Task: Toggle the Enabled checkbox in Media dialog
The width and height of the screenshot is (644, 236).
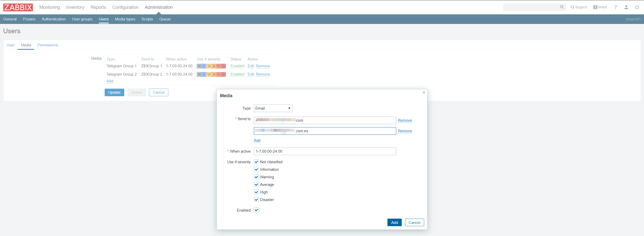Action: pyautogui.click(x=256, y=210)
